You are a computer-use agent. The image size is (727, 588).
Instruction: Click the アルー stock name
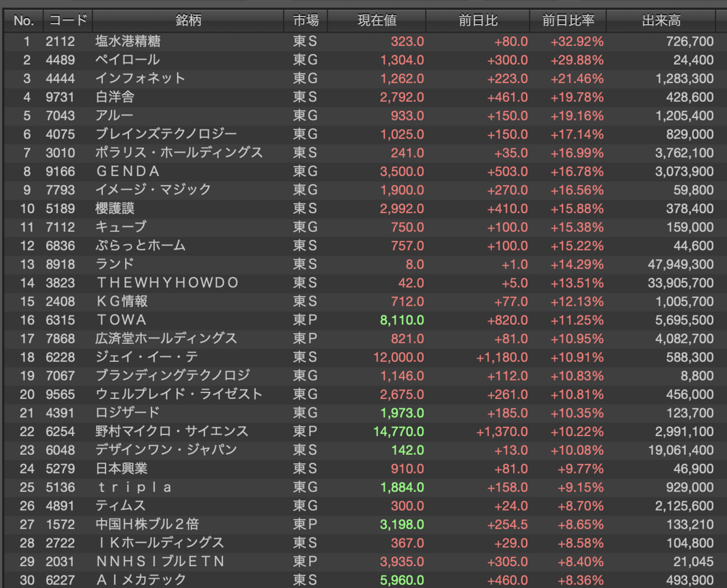point(115,116)
